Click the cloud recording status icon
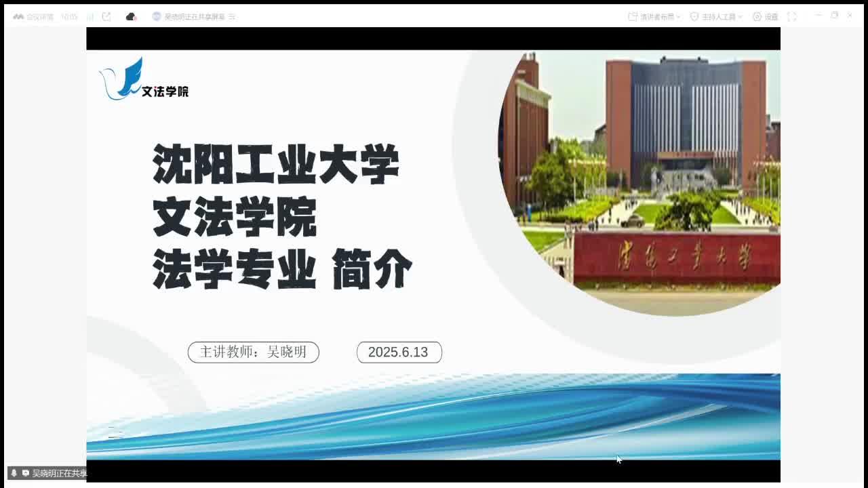This screenshot has width=868, height=488. [132, 17]
